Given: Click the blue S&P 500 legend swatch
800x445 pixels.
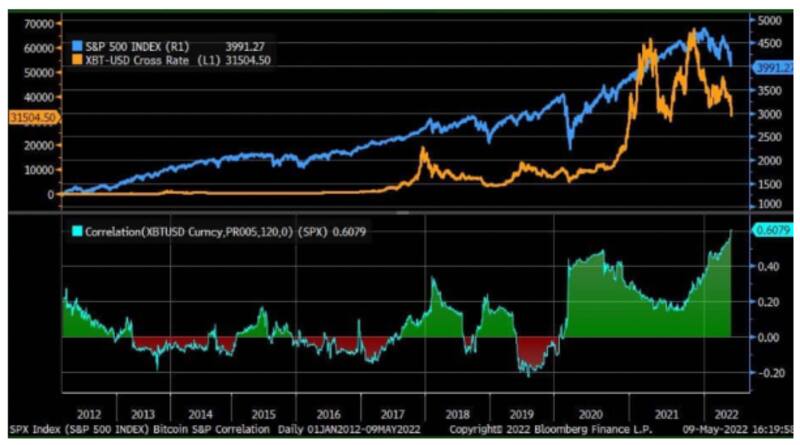Looking at the screenshot, I should click(x=77, y=46).
